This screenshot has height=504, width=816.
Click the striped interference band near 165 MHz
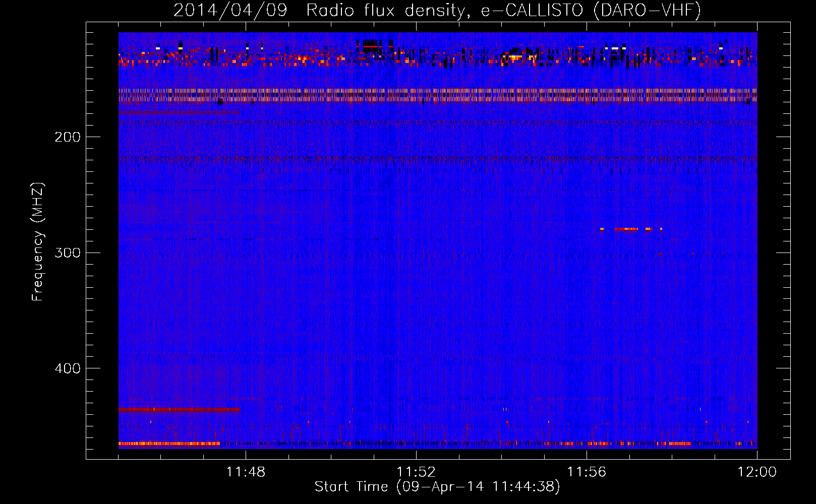click(x=438, y=95)
